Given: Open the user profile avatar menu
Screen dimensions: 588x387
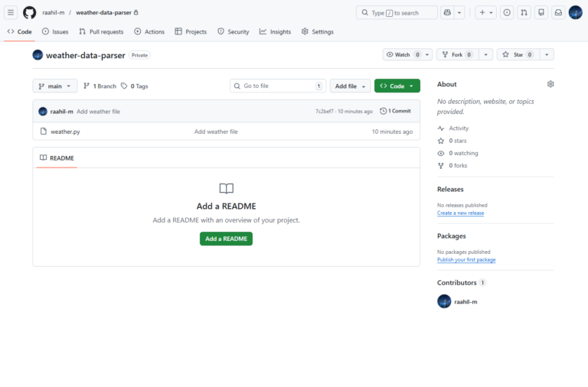Looking at the screenshot, I should [575, 12].
